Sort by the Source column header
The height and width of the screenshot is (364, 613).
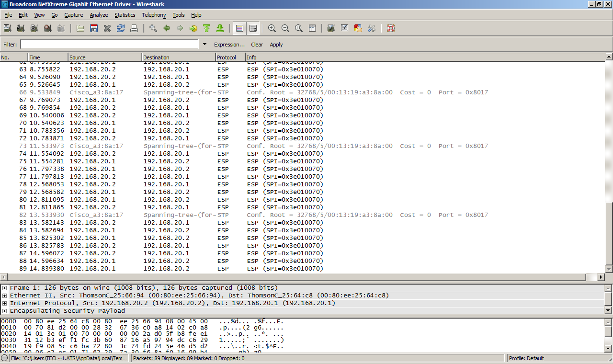click(105, 57)
